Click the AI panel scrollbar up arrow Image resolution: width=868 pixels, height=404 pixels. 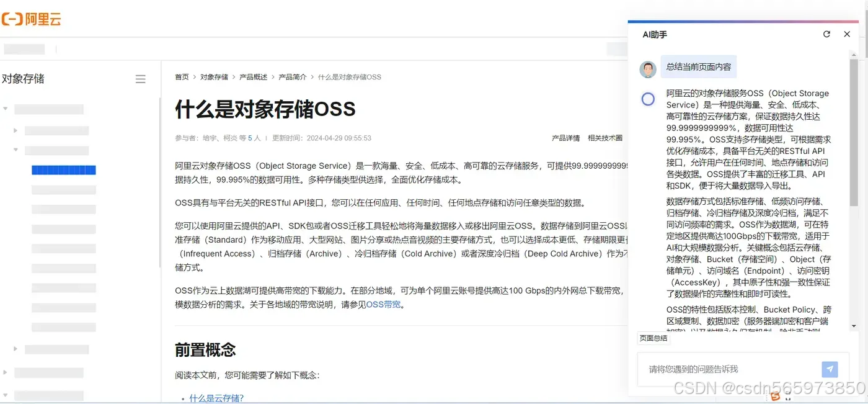pyautogui.click(x=854, y=55)
